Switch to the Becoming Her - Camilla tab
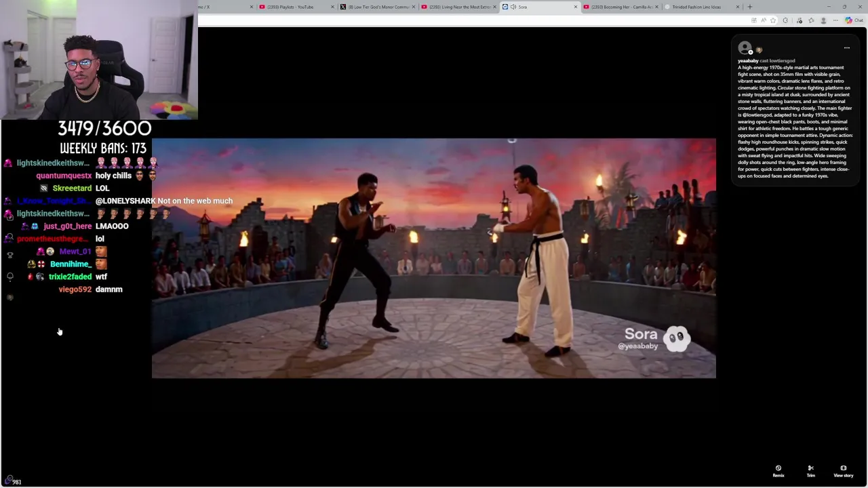This screenshot has height=488, width=868. 621,7
